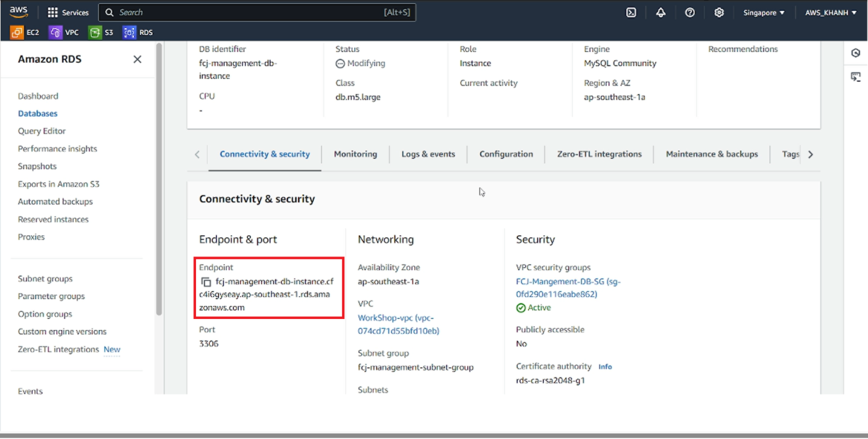This screenshot has width=868, height=439.
Task: Select the port value 3306
Action: 209,344
